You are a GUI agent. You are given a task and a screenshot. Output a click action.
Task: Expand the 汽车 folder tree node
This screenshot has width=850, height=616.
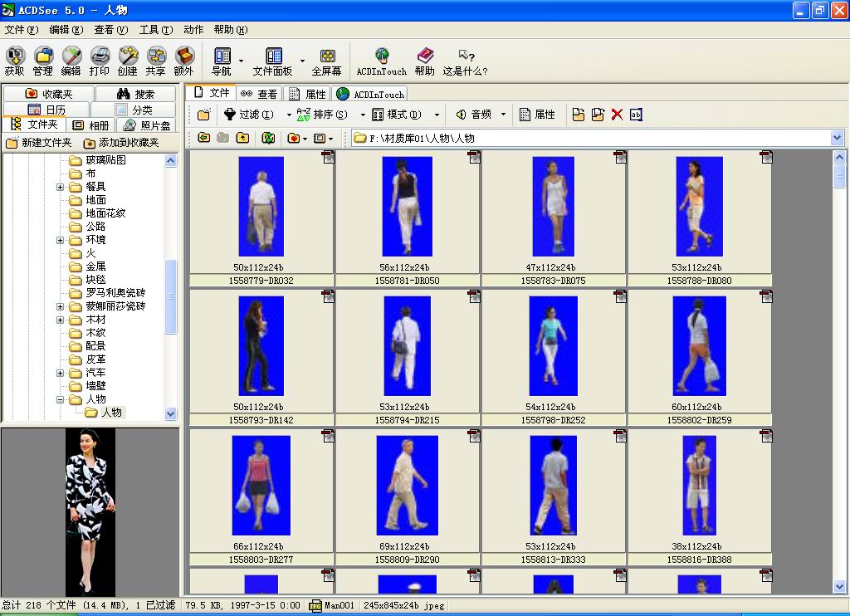pos(61,373)
